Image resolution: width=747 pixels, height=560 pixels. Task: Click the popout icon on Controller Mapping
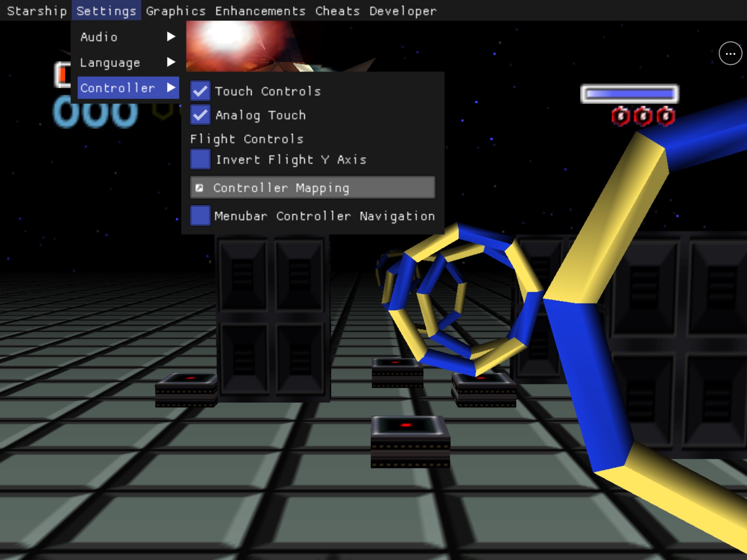tap(199, 188)
